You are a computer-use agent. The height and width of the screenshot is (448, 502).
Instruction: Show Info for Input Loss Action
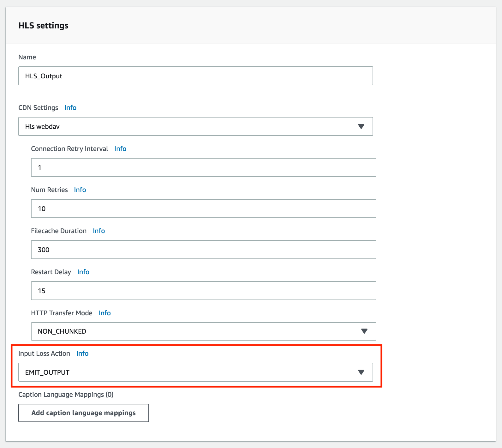(x=82, y=354)
